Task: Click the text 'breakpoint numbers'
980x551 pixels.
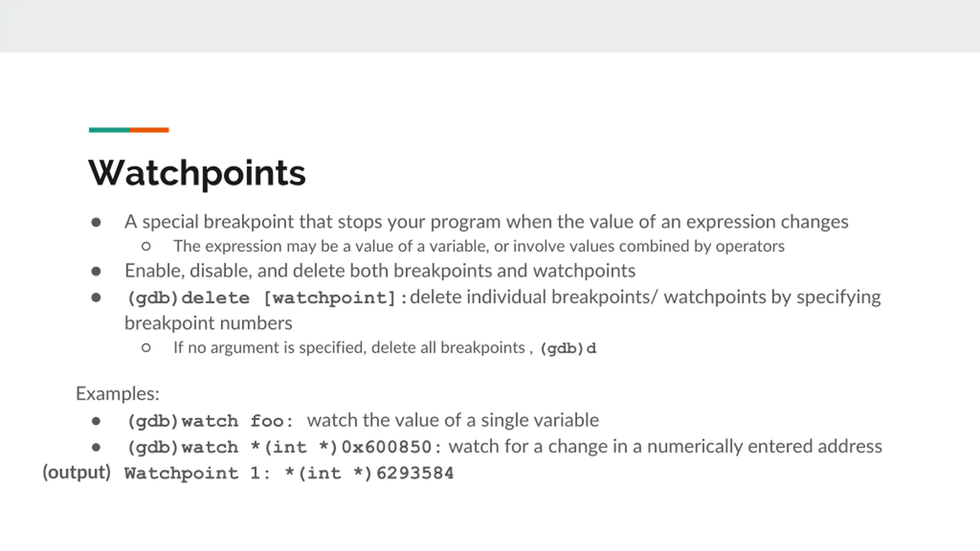Action: 209,323
